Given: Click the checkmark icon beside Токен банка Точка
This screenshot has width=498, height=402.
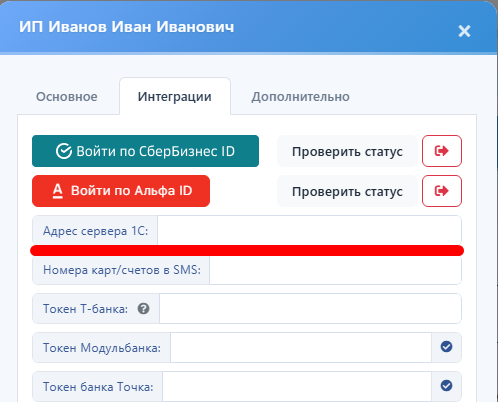Looking at the screenshot, I should (x=446, y=386).
